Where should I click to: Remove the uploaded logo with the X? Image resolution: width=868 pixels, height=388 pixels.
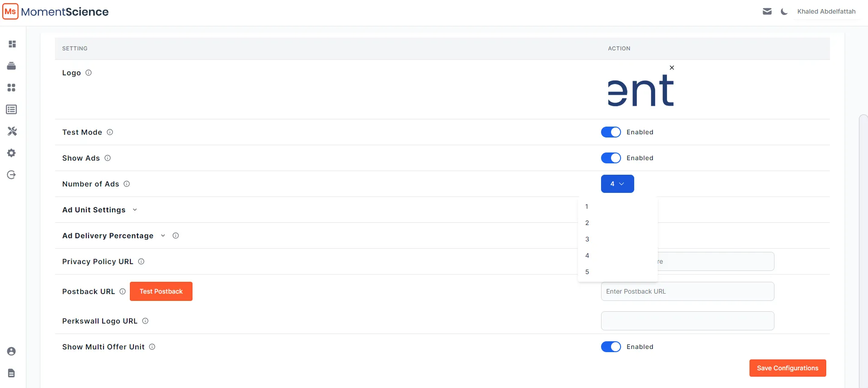[x=672, y=68]
